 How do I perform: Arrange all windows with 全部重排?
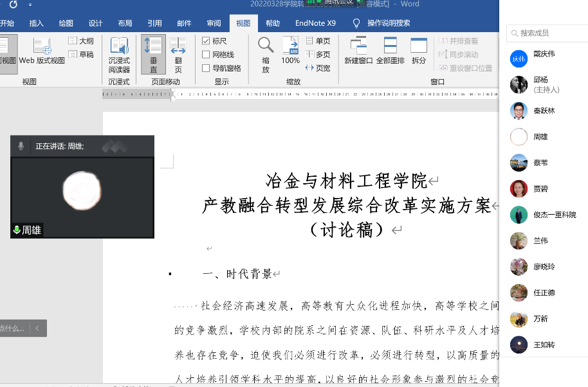[390, 51]
